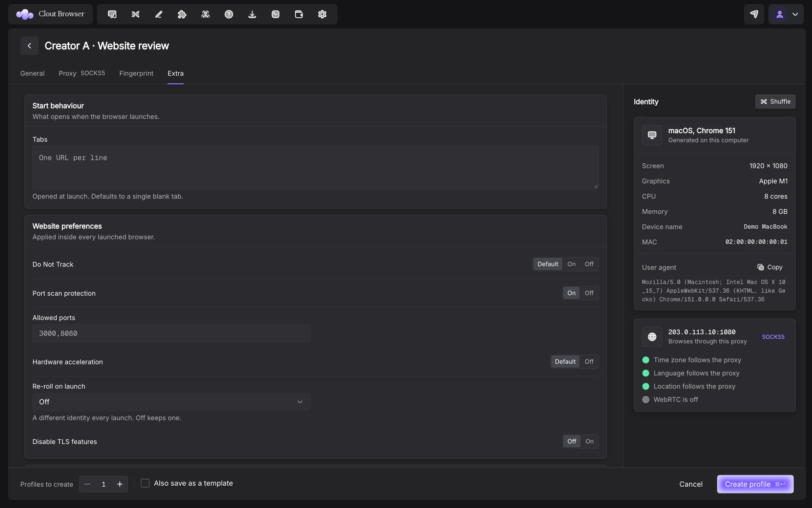Switch to the General tab
The width and height of the screenshot is (812, 508).
tap(32, 73)
